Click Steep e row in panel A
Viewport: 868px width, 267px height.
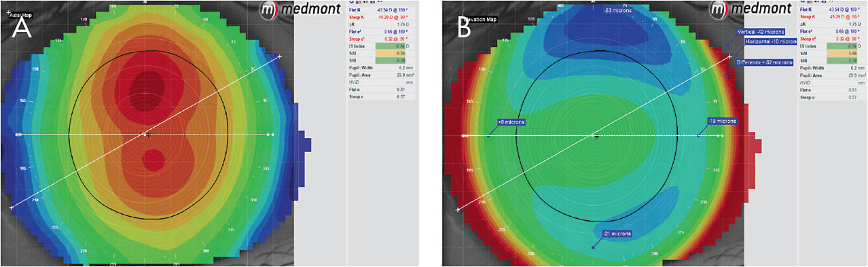(x=382, y=96)
